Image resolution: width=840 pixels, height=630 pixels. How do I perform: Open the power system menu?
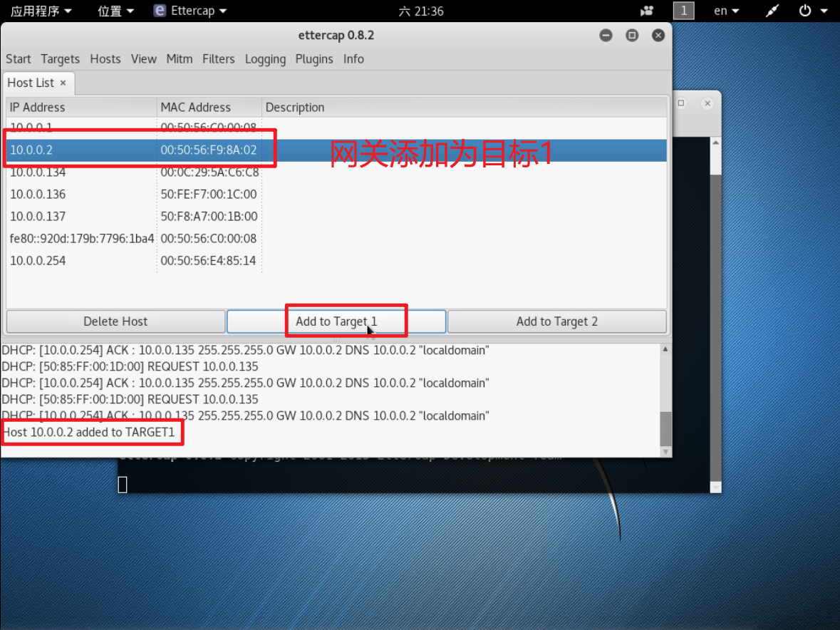(x=813, y=11)
